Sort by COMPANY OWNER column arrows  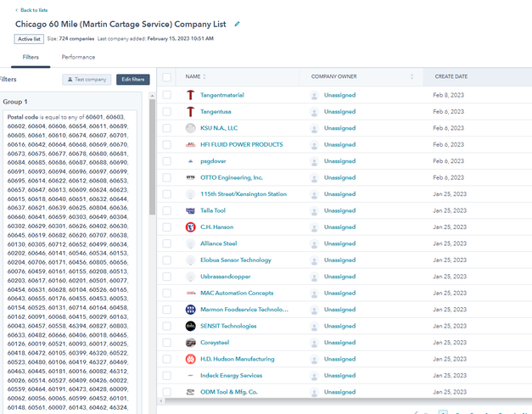pyautogui.click(x=412, y=76)
